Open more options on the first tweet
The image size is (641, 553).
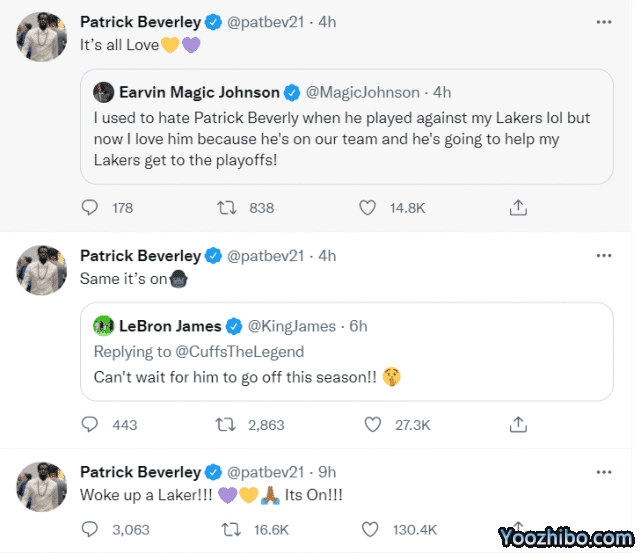pyautogui.click(x=602, y=21)
